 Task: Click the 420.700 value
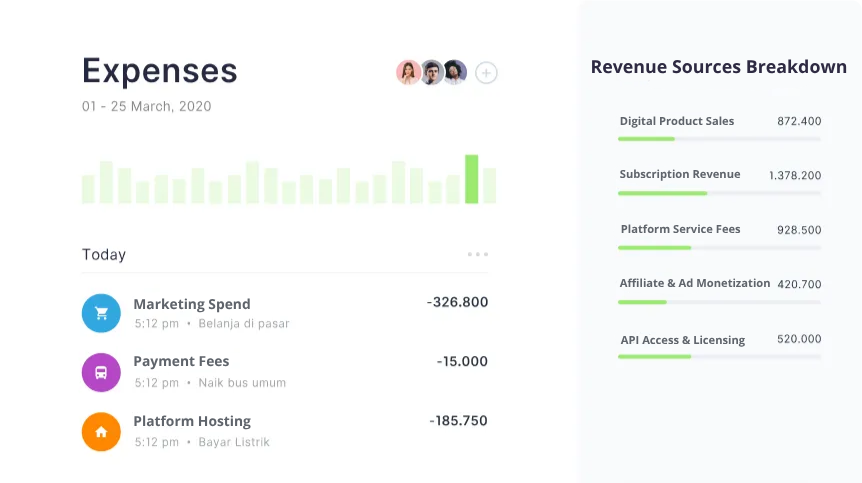[799, 285]
